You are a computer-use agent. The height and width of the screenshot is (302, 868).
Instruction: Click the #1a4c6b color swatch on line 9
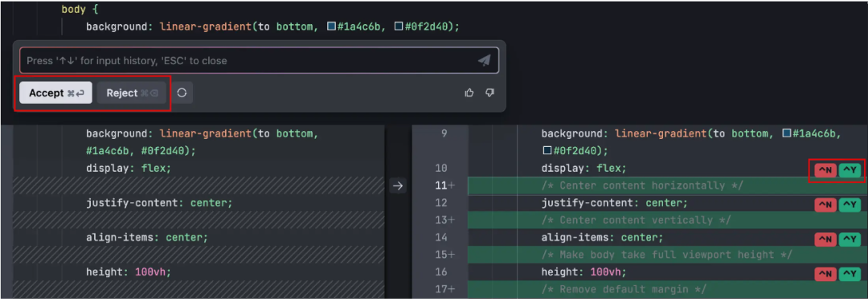(x=786, y=133)
